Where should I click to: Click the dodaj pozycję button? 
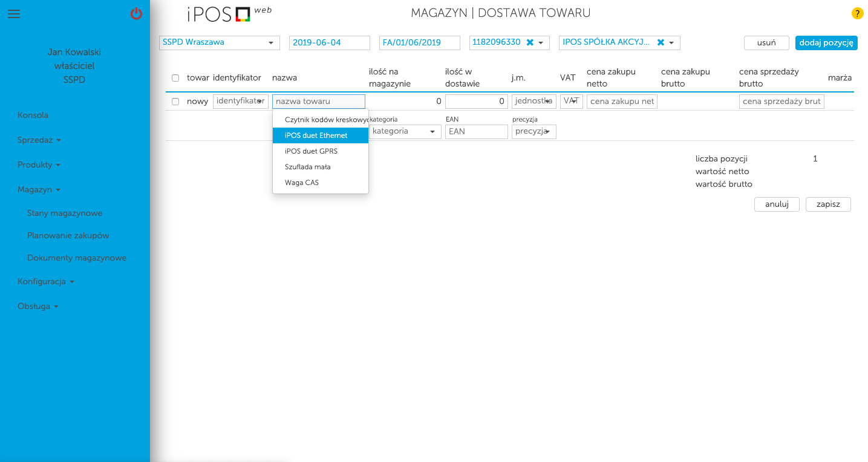click(826, 43)
